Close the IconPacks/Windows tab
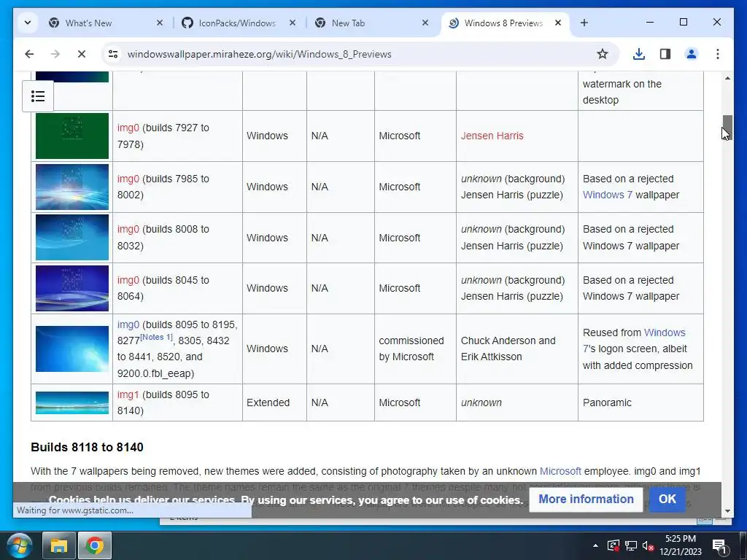The height and width of the screenshot is (560, 747). [x=293, y=23]
